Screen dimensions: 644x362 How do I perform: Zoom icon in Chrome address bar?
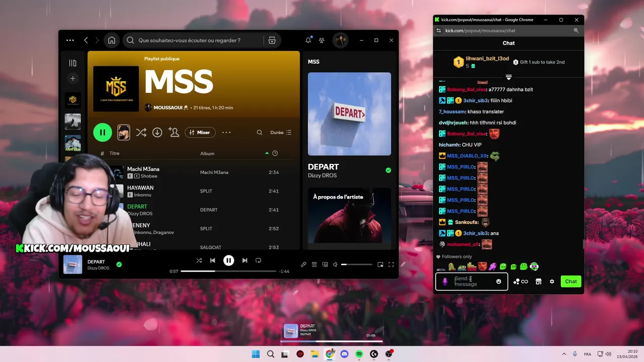pos(576,31)
